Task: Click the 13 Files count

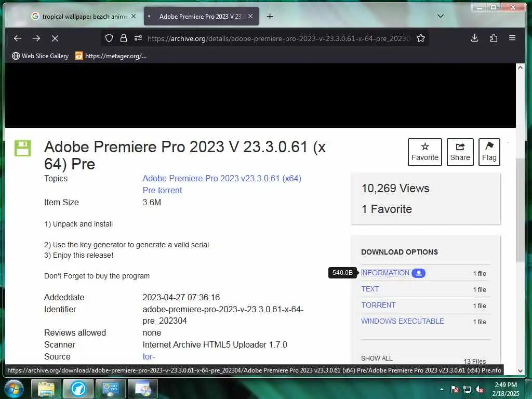Action: click(x=475, y=362)
